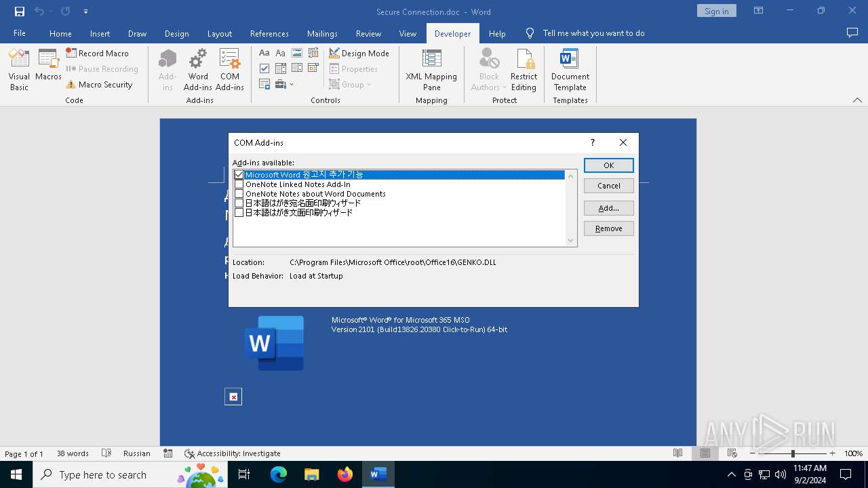Screen dimensions: 868x488
Task: Click Tell me what you want to do
Action: point(593,33)
